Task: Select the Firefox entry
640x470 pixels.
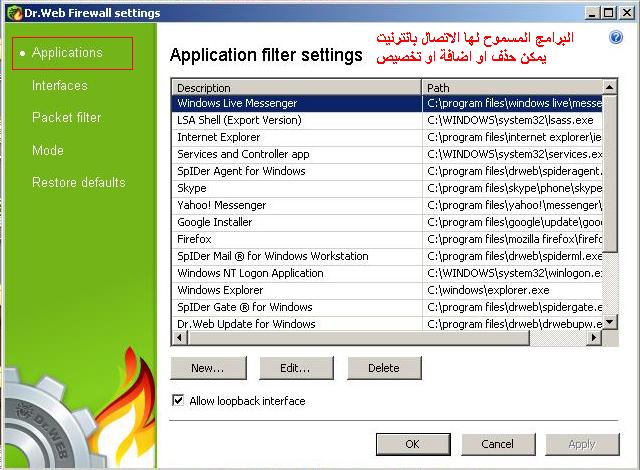Action: pos(387,239)
